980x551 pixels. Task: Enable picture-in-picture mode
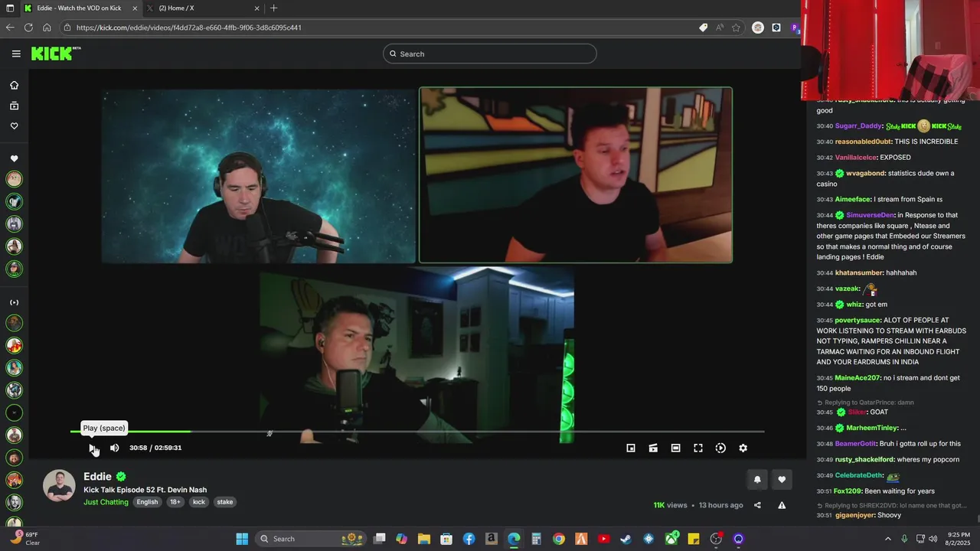[631, 448]
